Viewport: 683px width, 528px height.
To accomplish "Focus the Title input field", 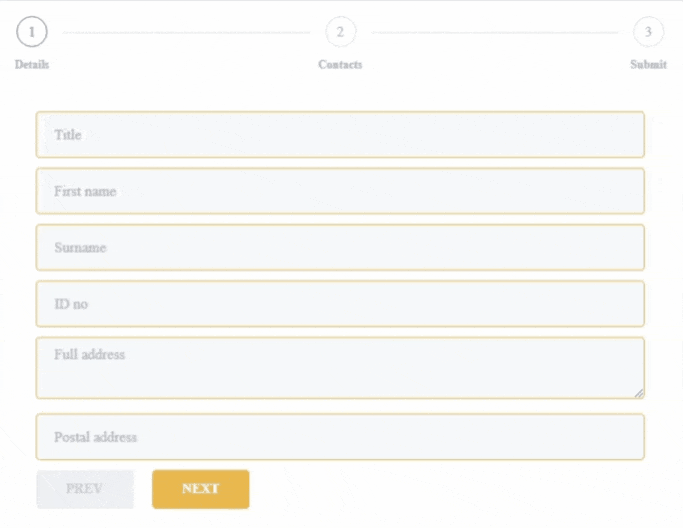I will coord(340,134).
